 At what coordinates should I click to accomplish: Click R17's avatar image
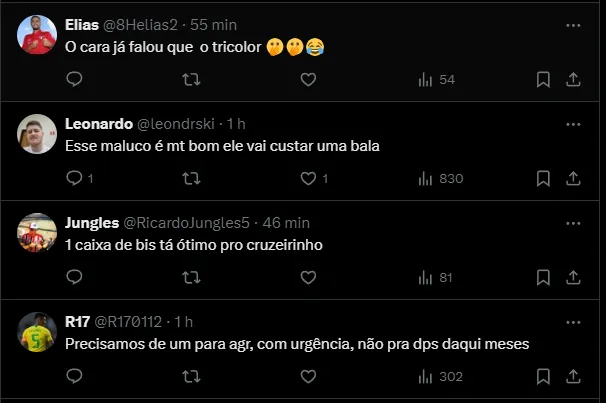click(38, 333)
